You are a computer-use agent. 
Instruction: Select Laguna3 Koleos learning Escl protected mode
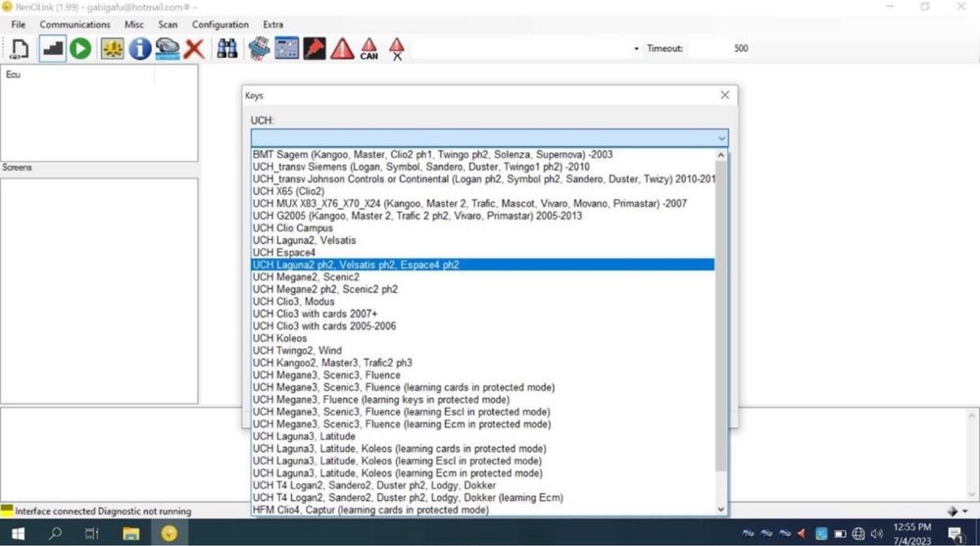pyautogui.click(x=482, y=461)
